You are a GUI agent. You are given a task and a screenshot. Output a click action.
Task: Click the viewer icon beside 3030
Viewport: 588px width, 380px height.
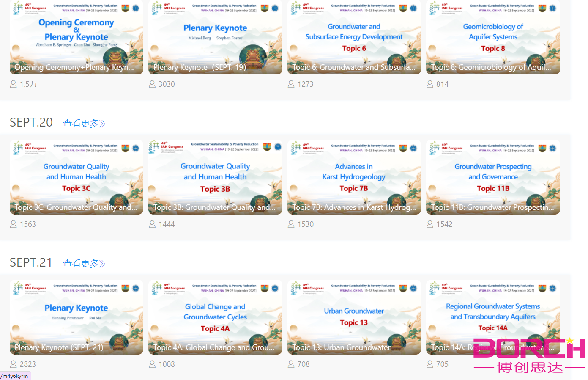pos(152,84)
